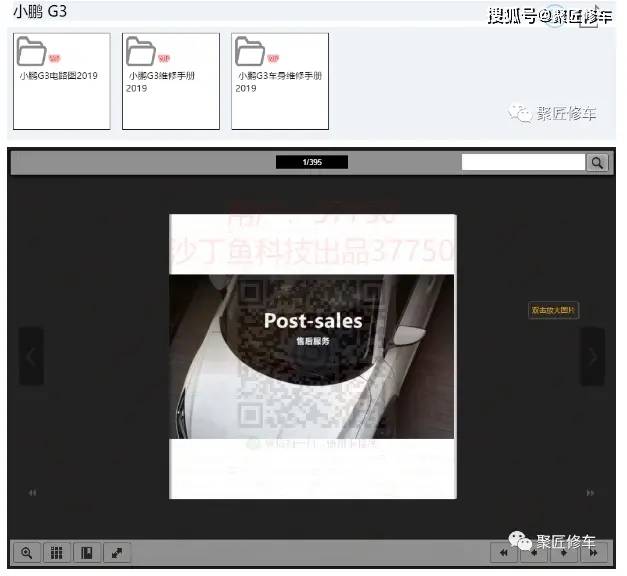Screen dimensions: 627x576
Task: Click the zoom-in magnifier tool
Action: (x=27, y=553)
